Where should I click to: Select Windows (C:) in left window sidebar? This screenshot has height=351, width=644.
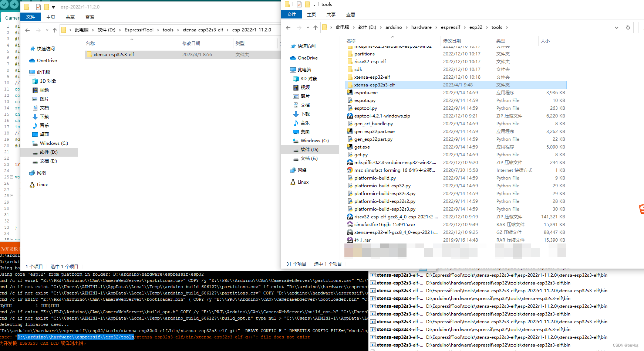point(54,143)
